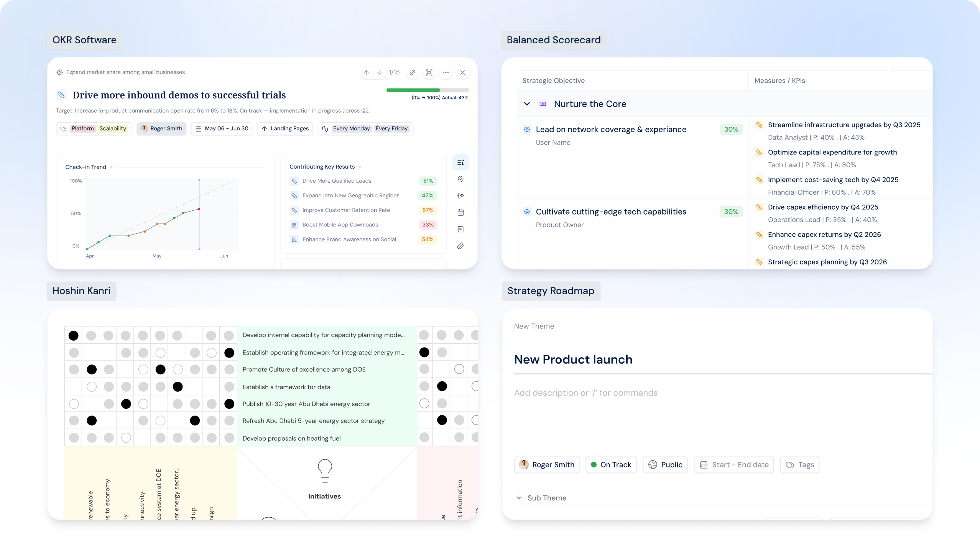The image size is (980, 551).
Task: Click the New Product launch title field
Action: coord(723,359)
